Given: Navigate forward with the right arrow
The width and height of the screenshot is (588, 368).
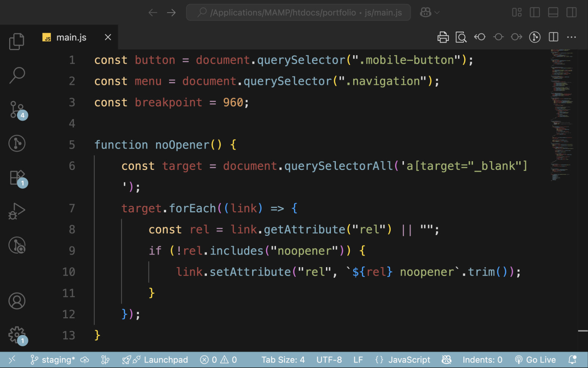Looking at the screenshot, I should tap(171, 13).
